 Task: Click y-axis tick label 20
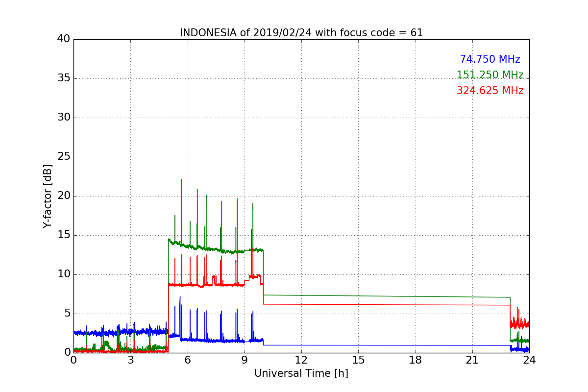pos(64,196)
